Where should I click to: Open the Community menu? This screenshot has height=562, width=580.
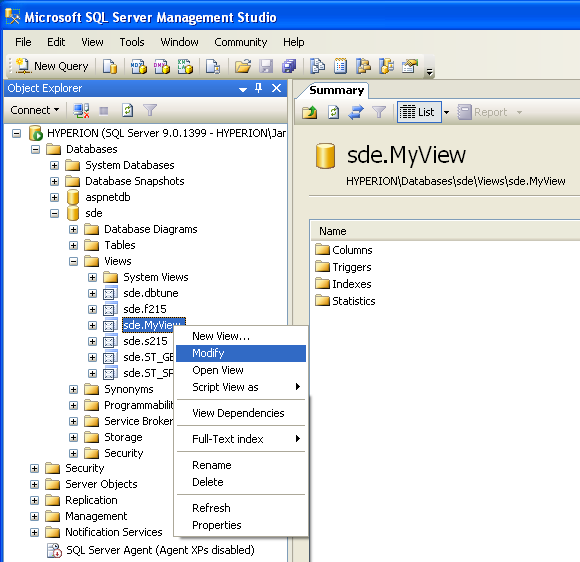tap(241, 42)
